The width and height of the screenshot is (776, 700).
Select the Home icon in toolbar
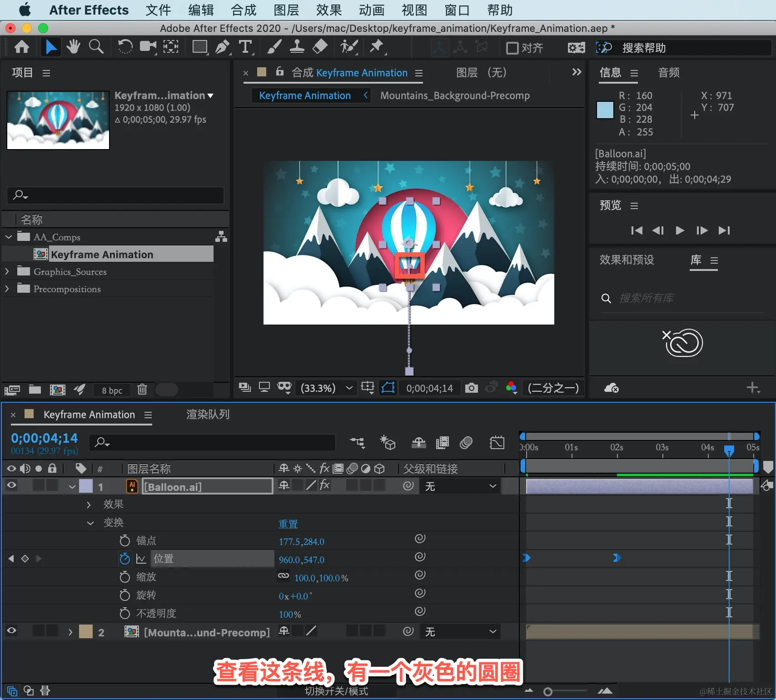pyautogui.click(x=22, y=47)
